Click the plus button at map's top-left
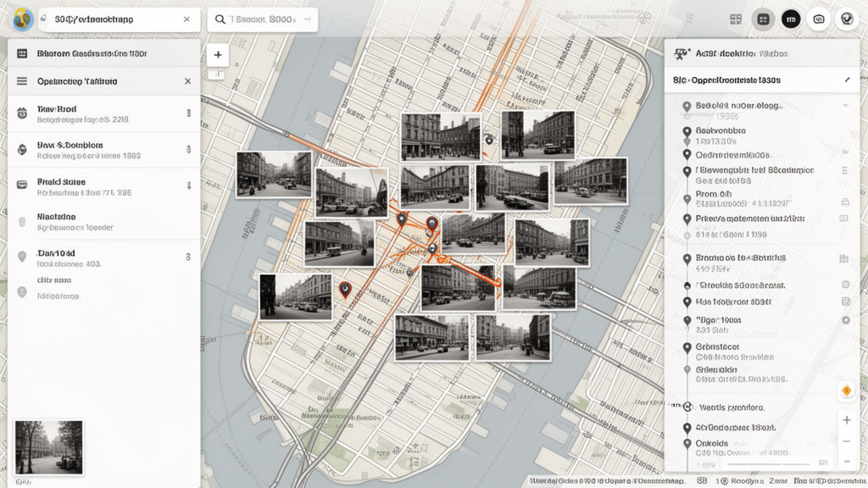This screenshot has height=488, width=868. tap(217, 55)
